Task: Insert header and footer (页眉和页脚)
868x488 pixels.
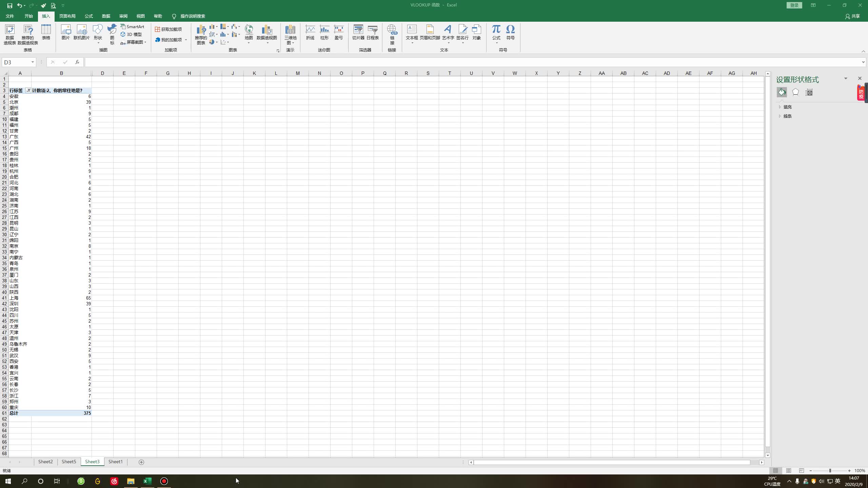Action: 430,32
